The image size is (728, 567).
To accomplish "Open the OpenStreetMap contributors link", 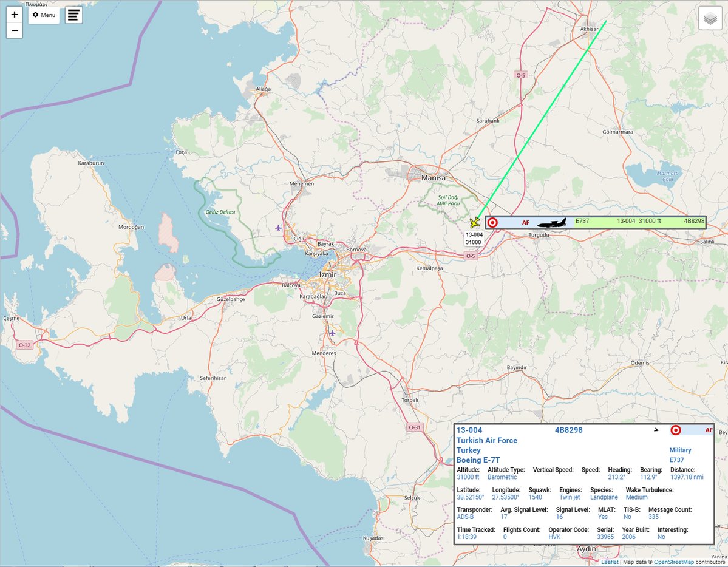I will (673, 562).
